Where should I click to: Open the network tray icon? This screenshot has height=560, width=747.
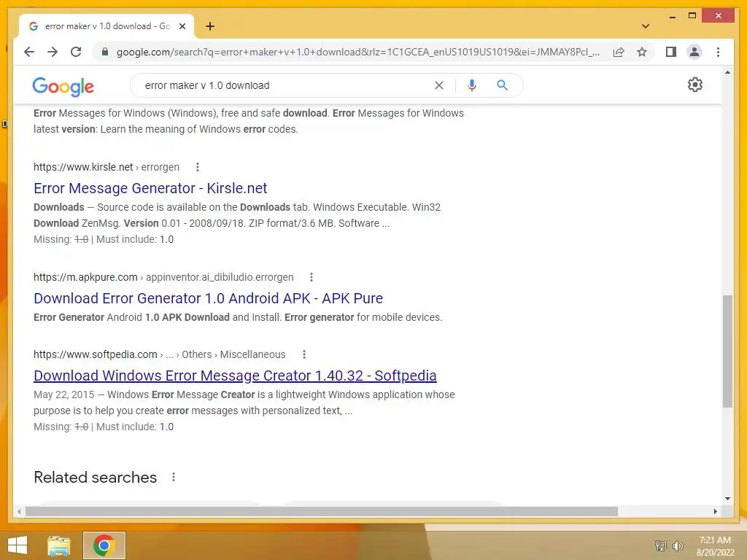661,545
